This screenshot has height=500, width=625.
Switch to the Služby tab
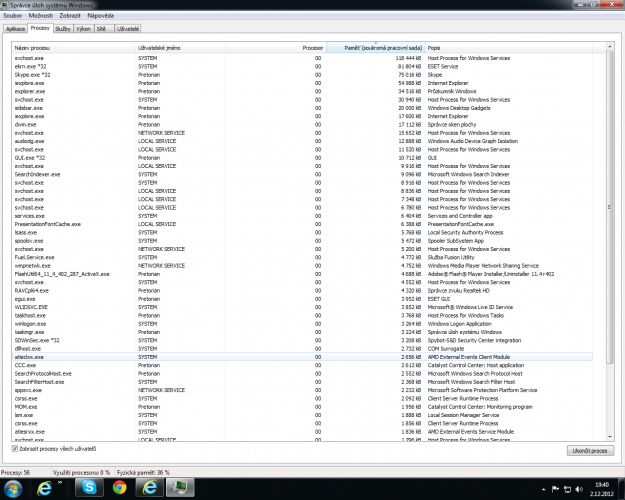[63, 29]
